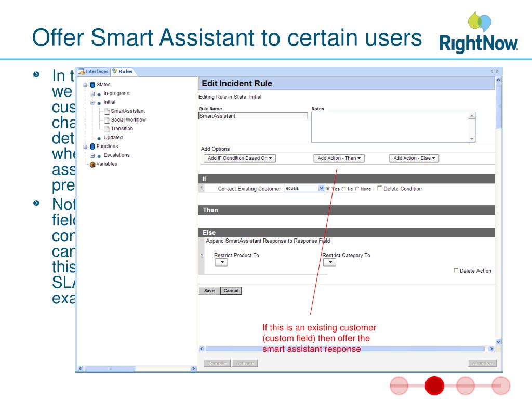Click the Functions database icon
The width and height of the screenshot is (532, 399).
click(92, 147)
